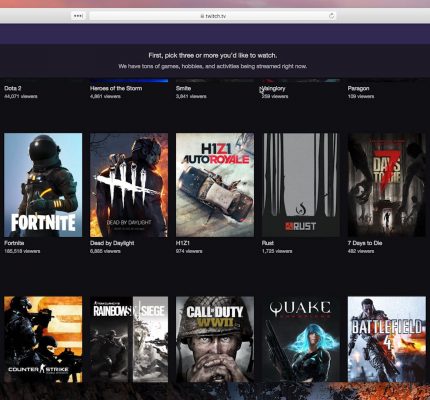430x400 pixels.
Task: Choose the Call of Duty WWII cover
Action: coord(215,339)
